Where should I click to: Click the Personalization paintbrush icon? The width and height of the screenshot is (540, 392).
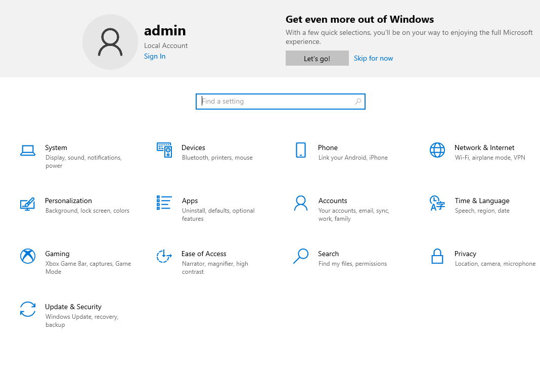tap(28, 203)
